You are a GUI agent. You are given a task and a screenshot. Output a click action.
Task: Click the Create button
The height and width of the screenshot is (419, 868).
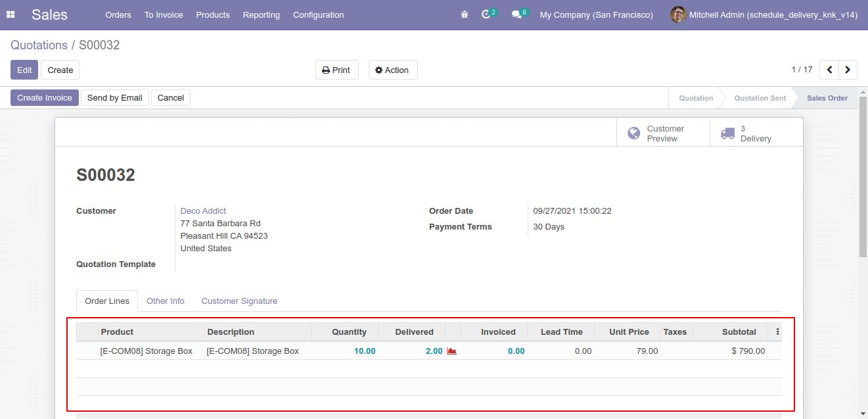tap(60, 70)
